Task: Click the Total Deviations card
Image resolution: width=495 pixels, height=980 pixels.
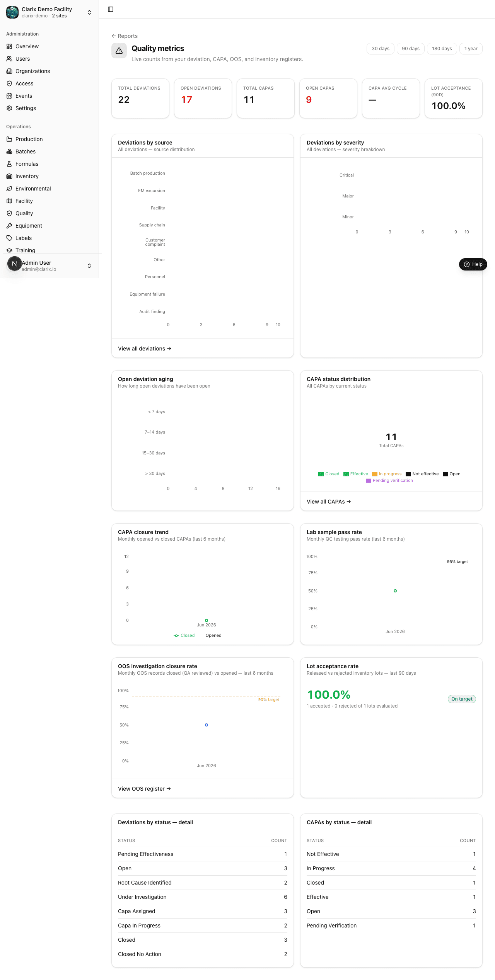Action: (140, 99)
